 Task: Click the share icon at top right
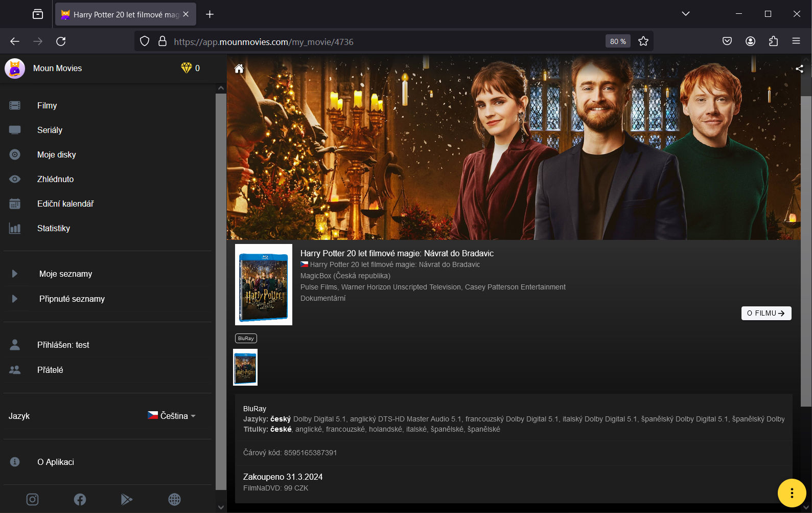click(799, 69)
